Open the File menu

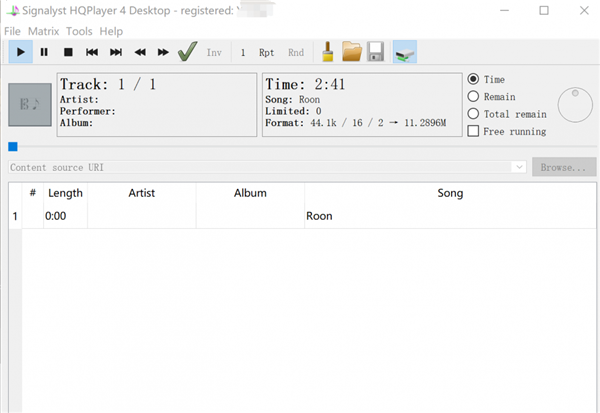pyautogui.click(x=12, y=31)
